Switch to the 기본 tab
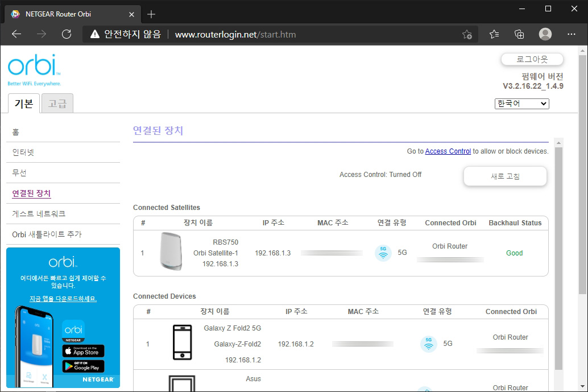 coord(24,103)
